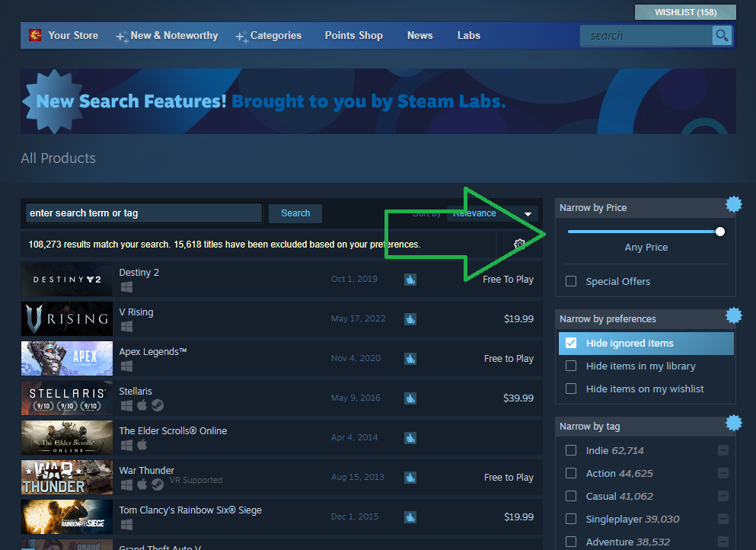Click the Windows platform icon under V Rising
The image size is (756, 550).
[126, 327]
